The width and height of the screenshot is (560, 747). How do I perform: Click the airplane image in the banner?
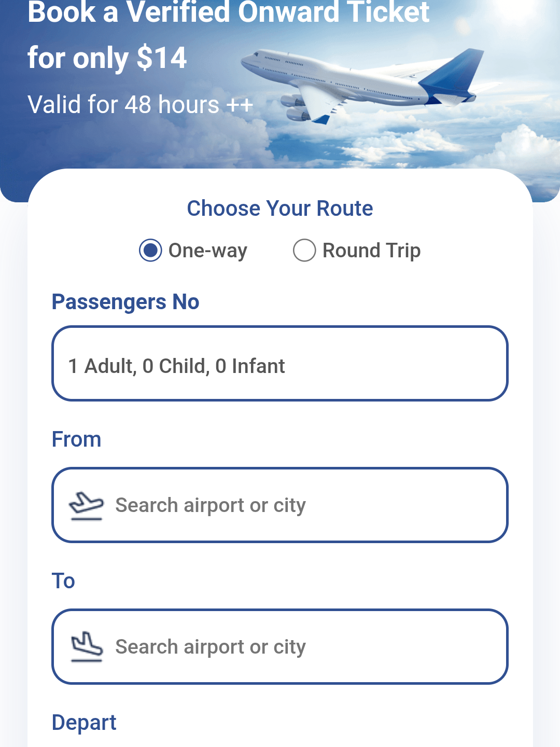(x=358, y=83)
